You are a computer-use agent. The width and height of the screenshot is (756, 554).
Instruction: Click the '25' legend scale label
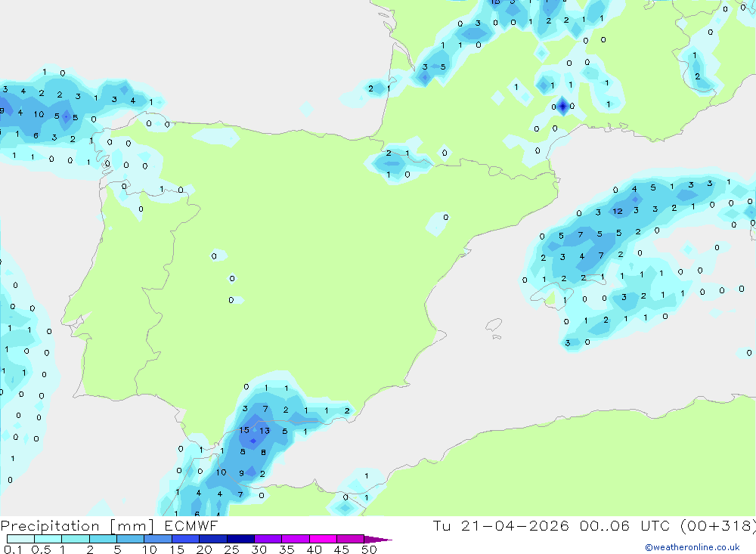(x=231, y=549)
